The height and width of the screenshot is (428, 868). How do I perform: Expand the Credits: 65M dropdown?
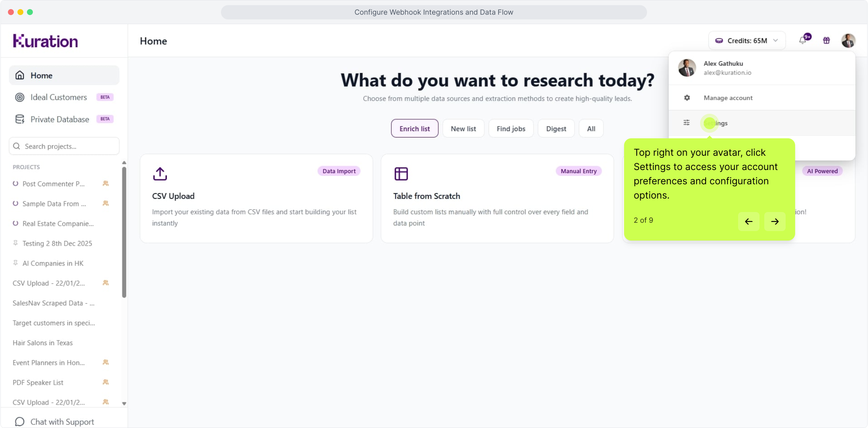pyautogui.click(x=747, y=40)
